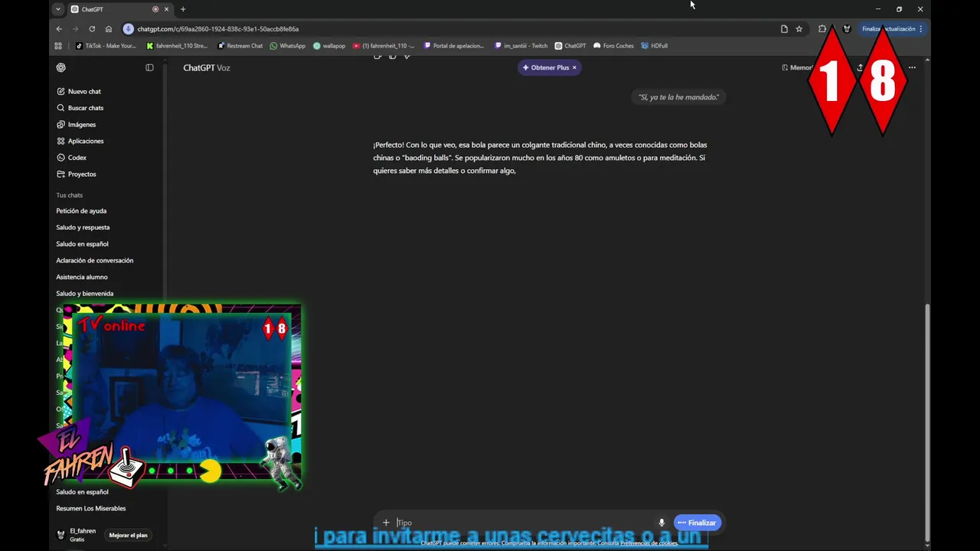Click the Obtener Plus upgrade pill
Screen dimensions: 980x551
[545, 67]
